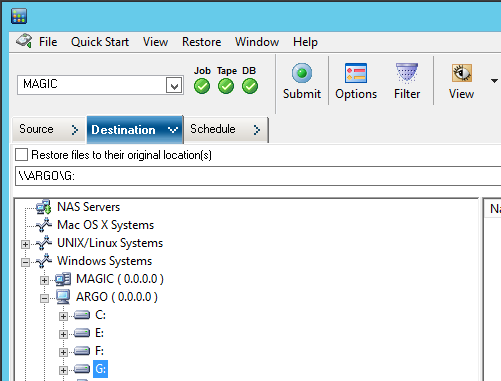The image size is (501, 381).
Task: Click the Submit job icon
Action: (x=302, y=73)
